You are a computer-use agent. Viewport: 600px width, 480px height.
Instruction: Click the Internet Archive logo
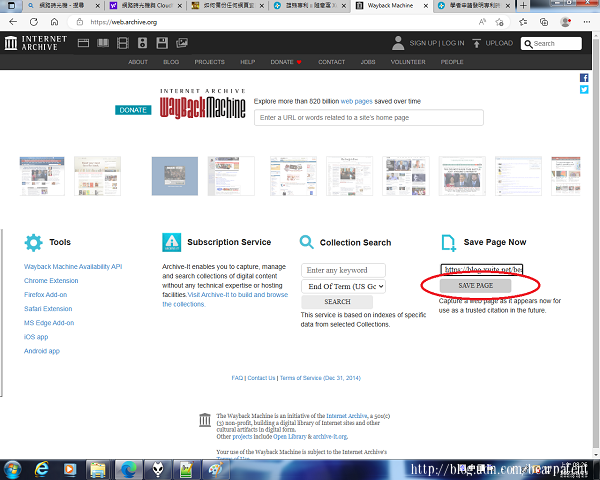(x=35, y=43)
